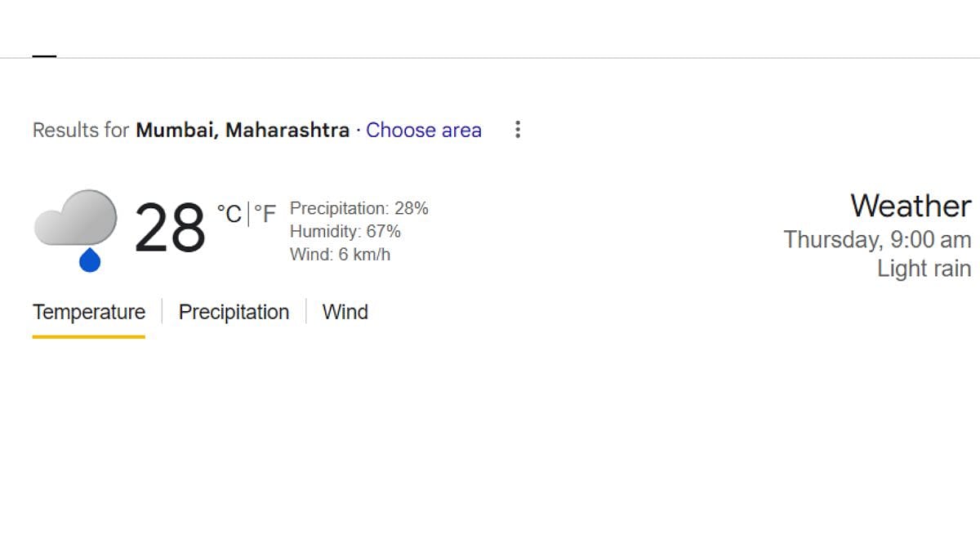980x551 pixels.
Task: Switch temperature unit to °C
Action: [x=229, y=214]
